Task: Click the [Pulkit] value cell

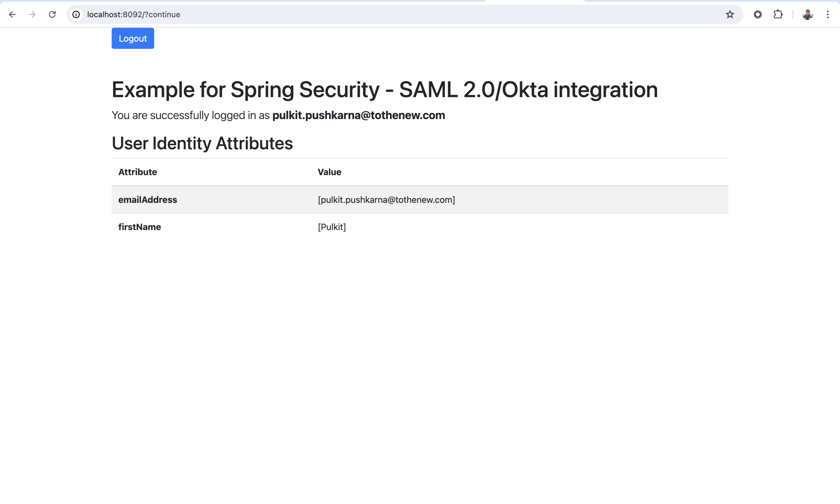Action: click(x=331, y=227)
